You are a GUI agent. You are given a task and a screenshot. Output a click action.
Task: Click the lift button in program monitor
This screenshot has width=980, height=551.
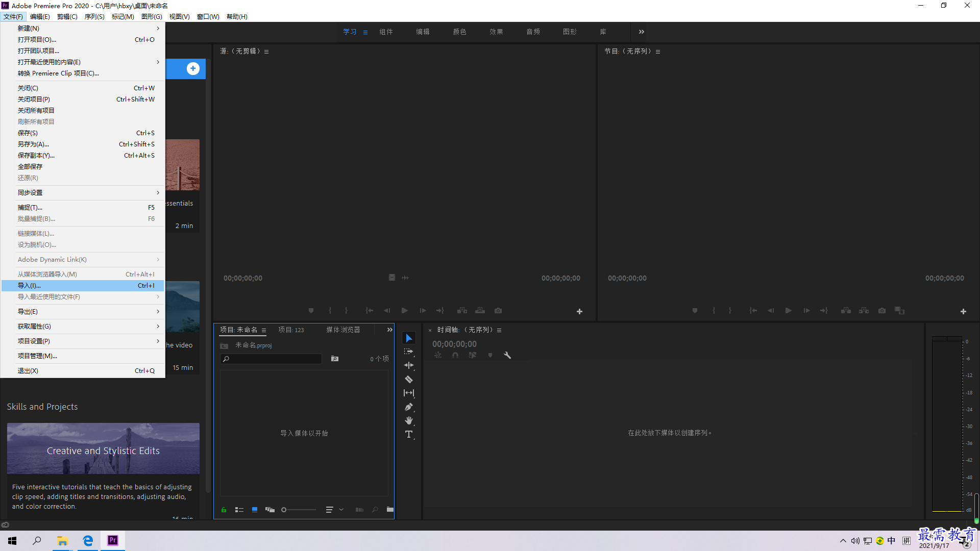(846, 310)
